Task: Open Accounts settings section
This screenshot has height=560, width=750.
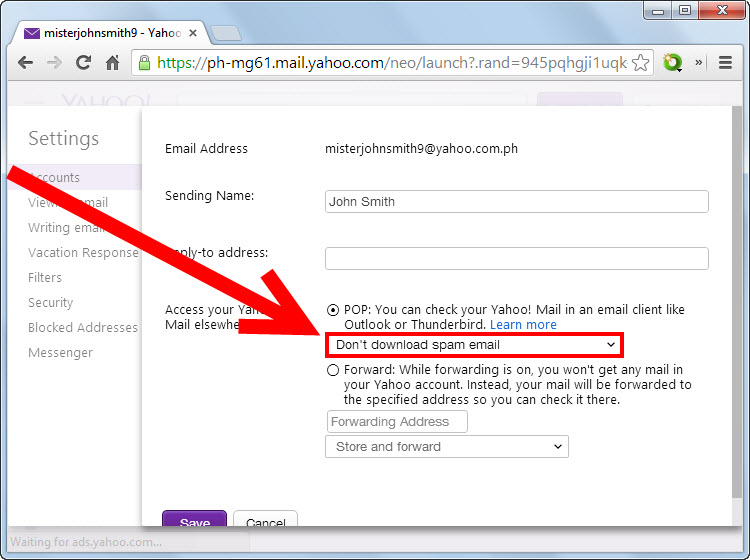Action: pos(75,177)
